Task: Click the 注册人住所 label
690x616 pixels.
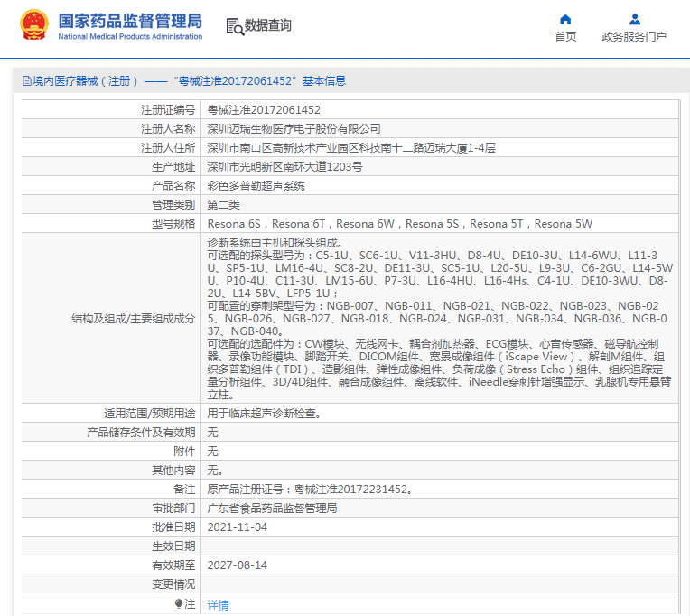Action: (168, 147)
